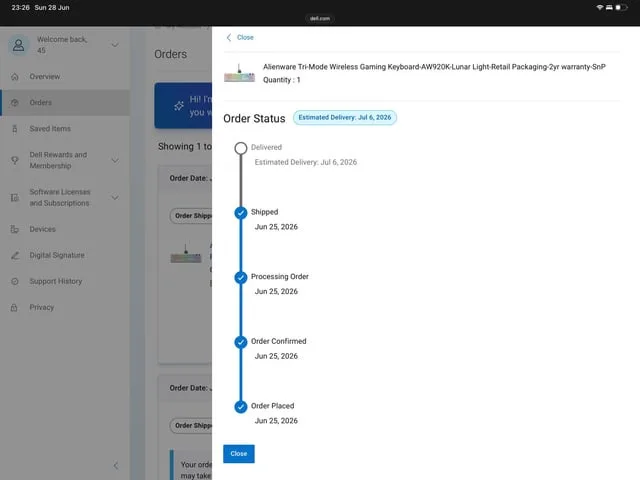The width and height of the screenshot is (640, 480).
Task: Open Devices in the sidebar
Action: click(x=42, y=229)
